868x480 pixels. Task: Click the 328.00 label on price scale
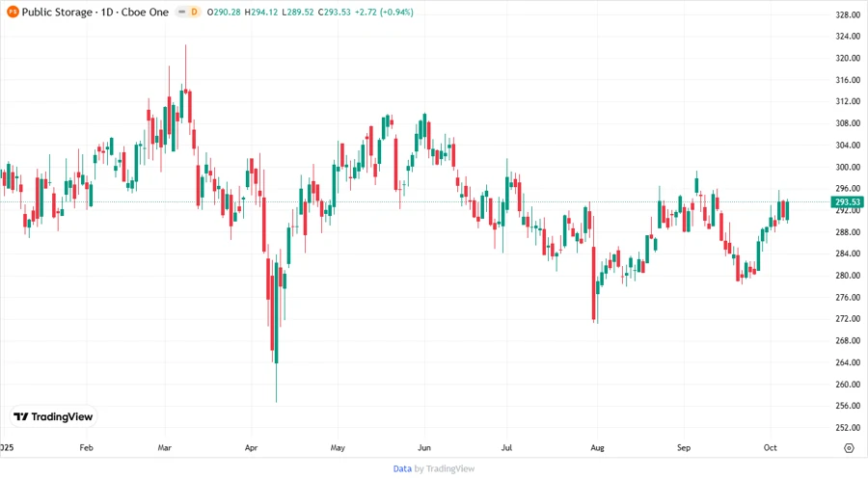(847, 15)
